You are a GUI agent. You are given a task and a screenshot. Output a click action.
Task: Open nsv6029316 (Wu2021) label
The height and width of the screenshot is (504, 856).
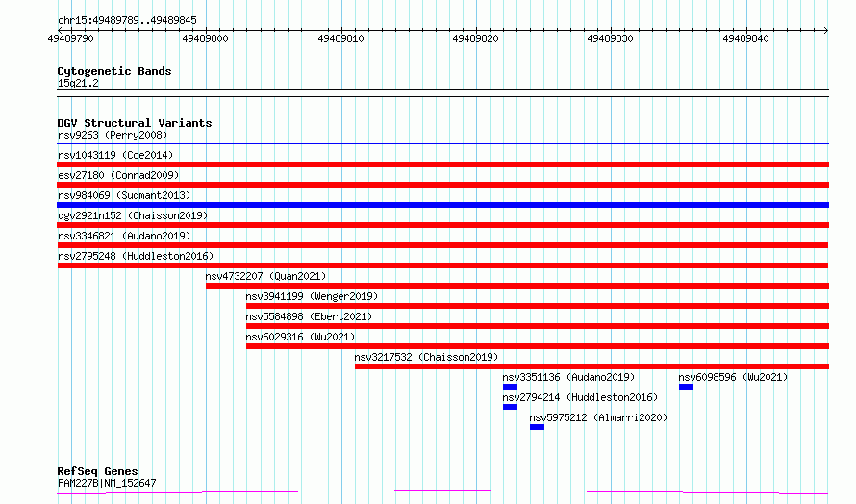tap(300, 337)
